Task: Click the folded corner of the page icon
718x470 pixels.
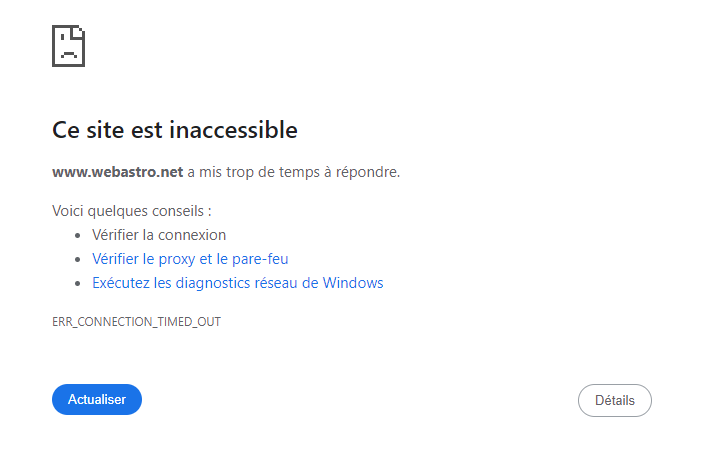Action: (79, 32)
